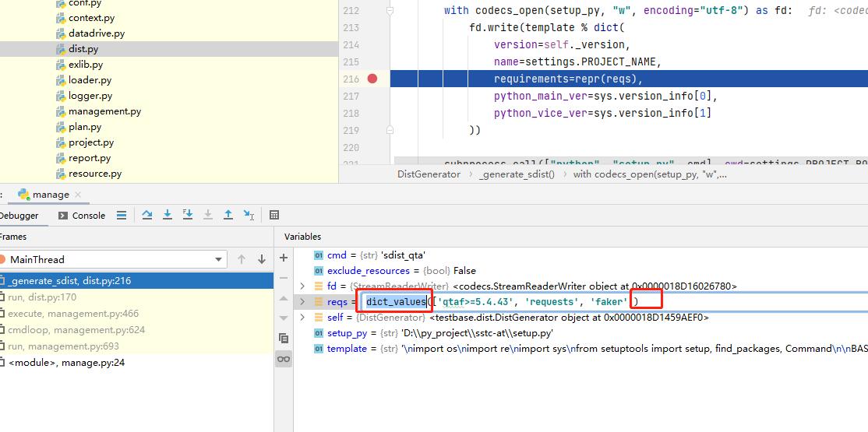The width and height of the screenshot is (868, 432).
Task: Click Remove watch minus icon
Action: pos(284,278)
